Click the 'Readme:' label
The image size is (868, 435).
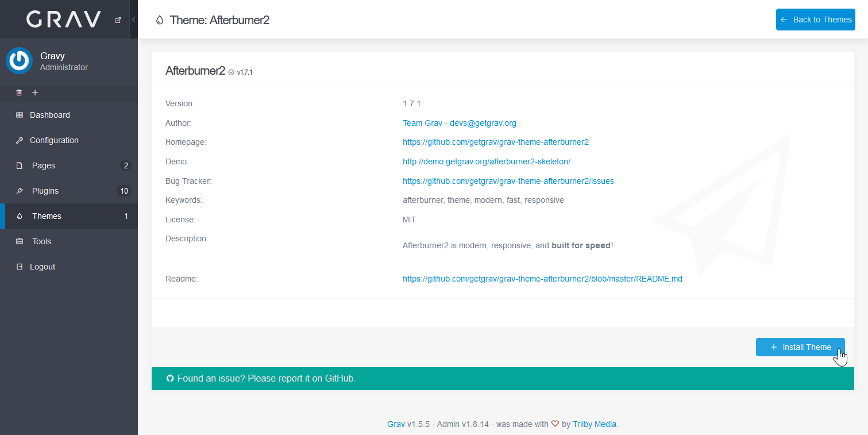[x=182, y=279]
